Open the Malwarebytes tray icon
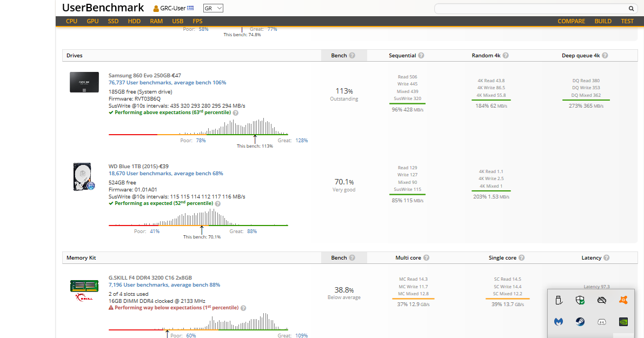 pyautogui.click(x=559, y=322)
